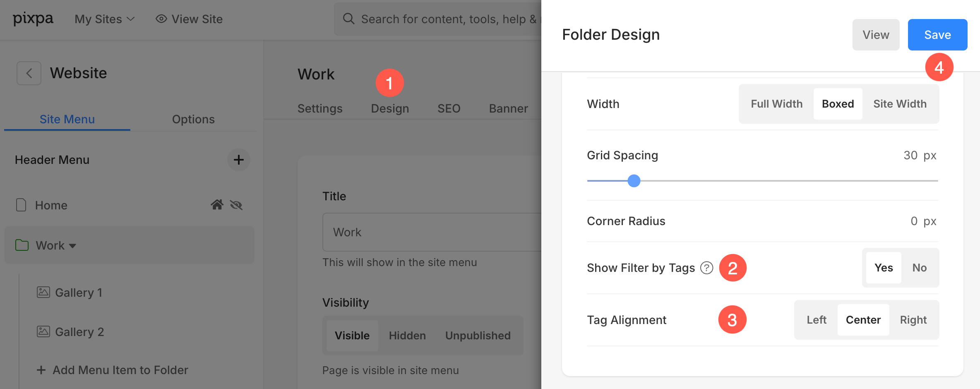Open the My Sites dropdown
Image resolution: width=980 pixels, height=389 pixels.
pos(105,19)
